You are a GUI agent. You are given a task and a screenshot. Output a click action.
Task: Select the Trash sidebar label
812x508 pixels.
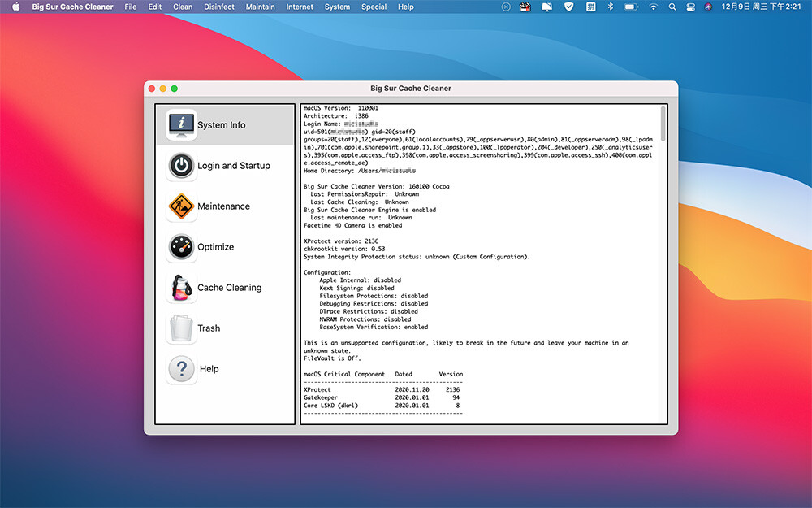point(209,328)
